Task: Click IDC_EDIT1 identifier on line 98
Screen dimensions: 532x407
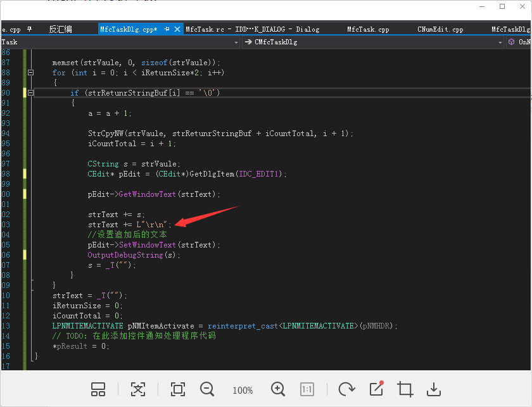Action: point(258,174)
